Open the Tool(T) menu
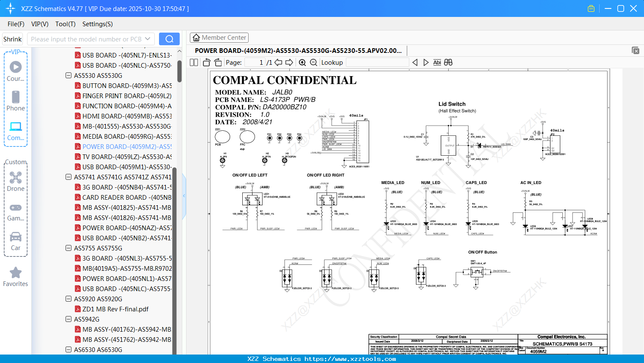 [66, 24]
